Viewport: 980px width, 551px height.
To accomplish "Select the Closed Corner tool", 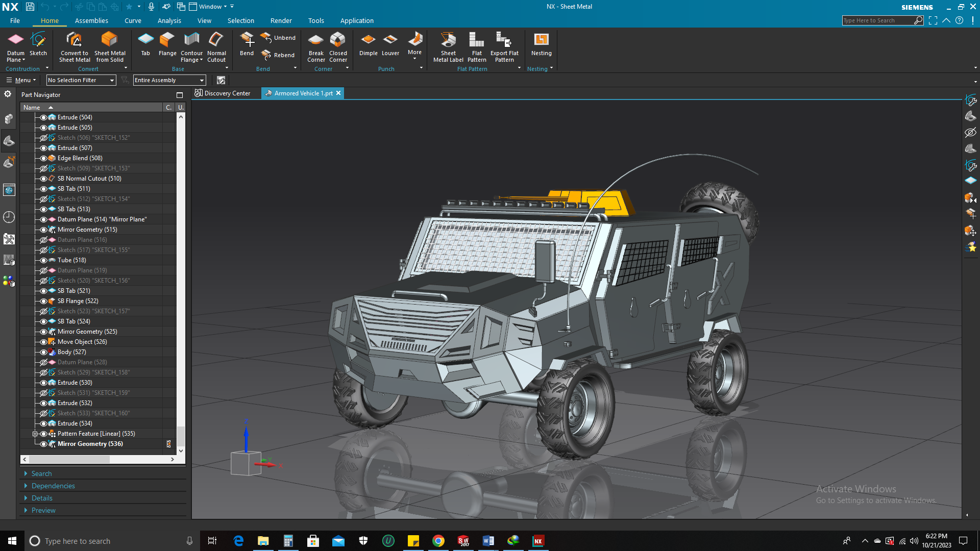I will [x=338, y=46].
